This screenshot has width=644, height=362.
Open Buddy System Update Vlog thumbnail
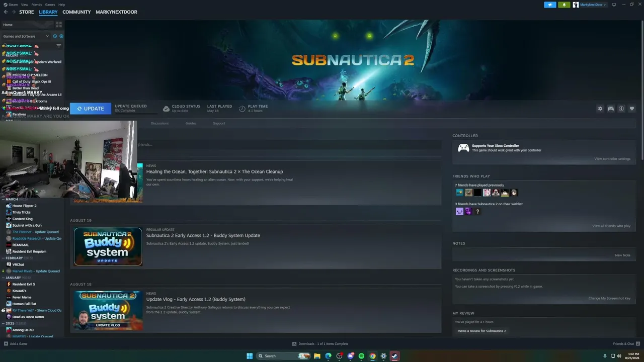click(108, 311)
